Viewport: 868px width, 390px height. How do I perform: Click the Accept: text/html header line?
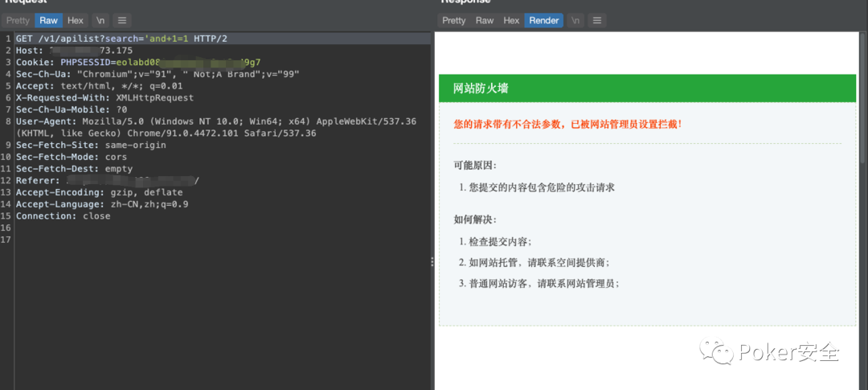tap(99, 86)
